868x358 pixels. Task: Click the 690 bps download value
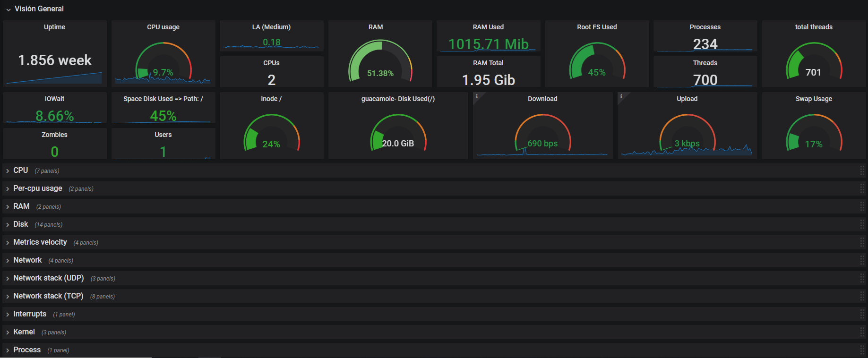coord(542,144)
